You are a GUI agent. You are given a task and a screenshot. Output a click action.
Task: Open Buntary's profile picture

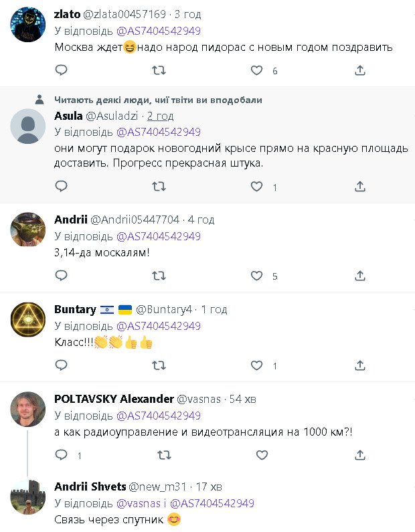tap(28, 319)
